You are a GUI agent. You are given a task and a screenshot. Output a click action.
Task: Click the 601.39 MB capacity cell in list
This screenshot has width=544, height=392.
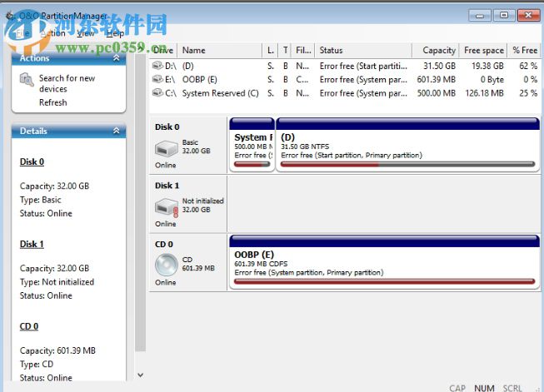pyautogui.click(x=436, y=79)
